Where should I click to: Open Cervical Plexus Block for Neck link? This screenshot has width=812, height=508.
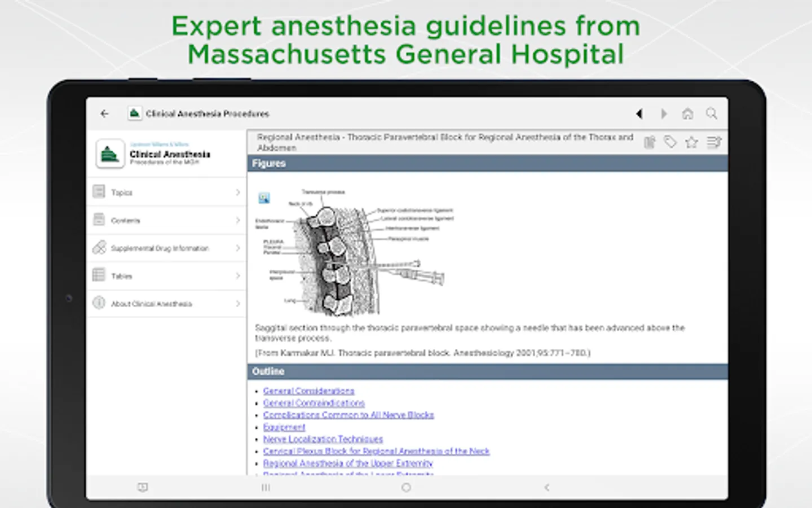376,451
